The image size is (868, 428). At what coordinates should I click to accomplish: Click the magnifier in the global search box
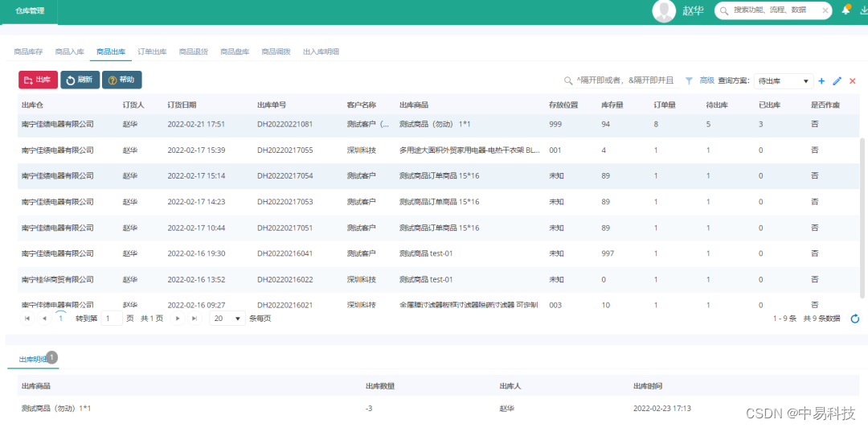click(723, 10)
